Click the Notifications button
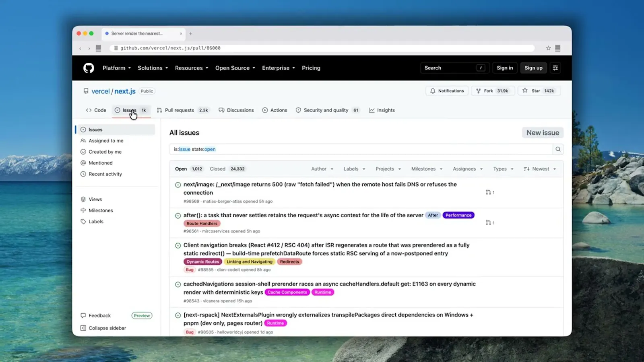The width and height of the screenshot is (644, 362). tap(447, 91)
